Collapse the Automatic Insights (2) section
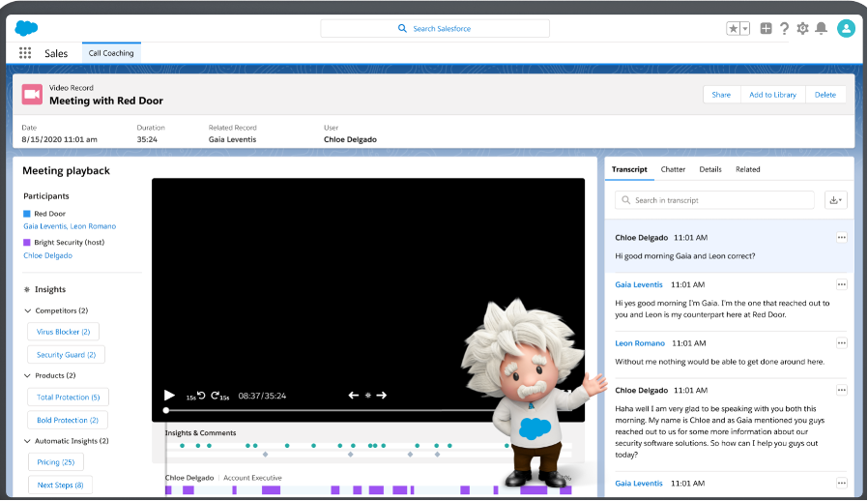Viewport: 868px width, 501px height. 27,441
